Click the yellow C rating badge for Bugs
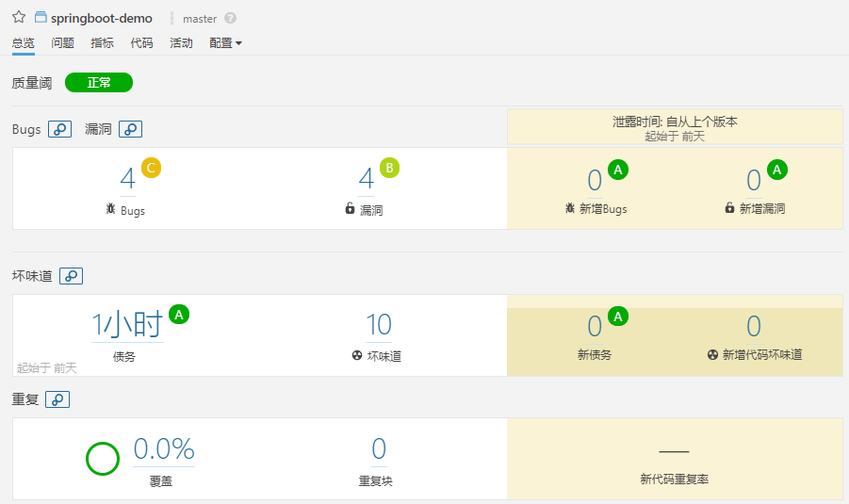849x504 pixels. (151, 169)
